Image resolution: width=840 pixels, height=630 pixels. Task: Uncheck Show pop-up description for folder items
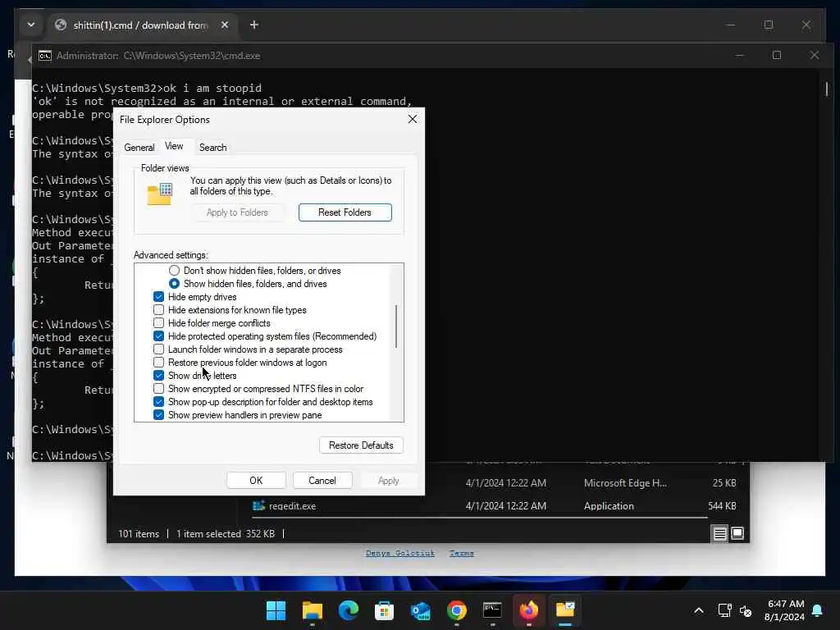pyautogui.click(x=158, y=402)
